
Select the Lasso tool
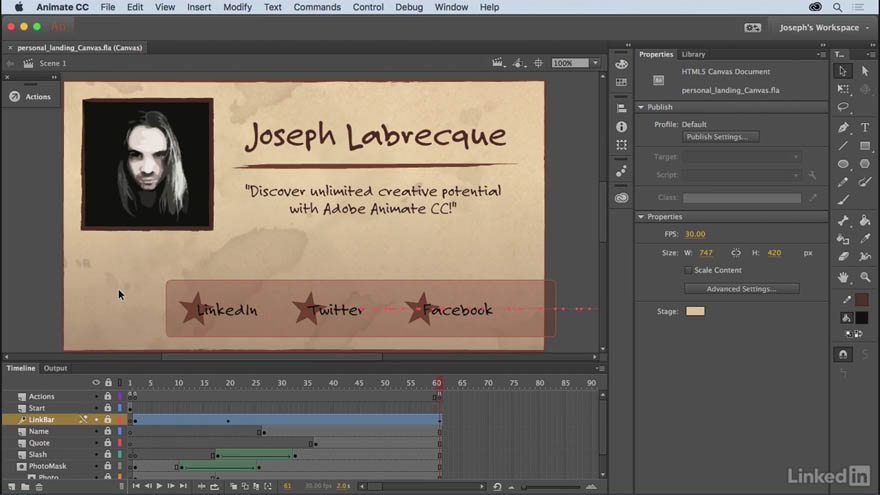[x=843, y=107]
